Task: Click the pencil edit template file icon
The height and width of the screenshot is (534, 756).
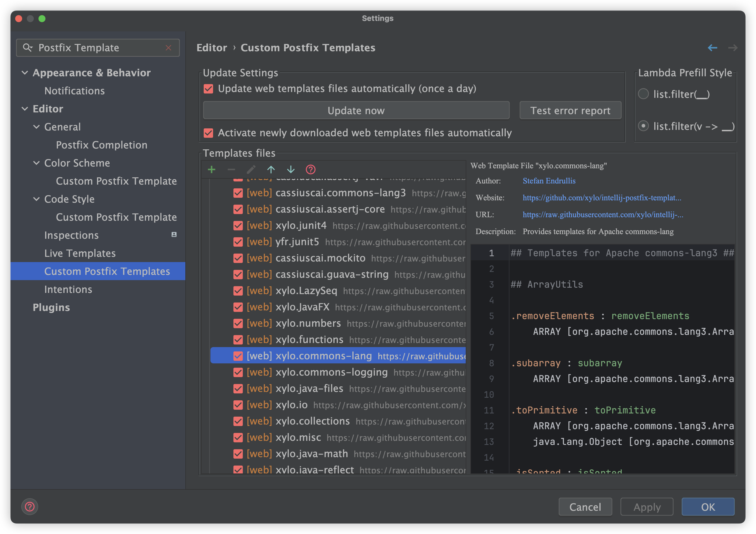Action: pyautogui.click(x=251, y=169)
